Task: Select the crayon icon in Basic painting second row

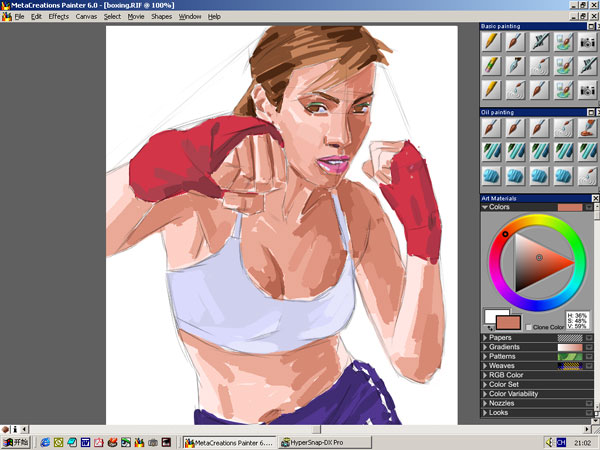Action: click(491, 65)
